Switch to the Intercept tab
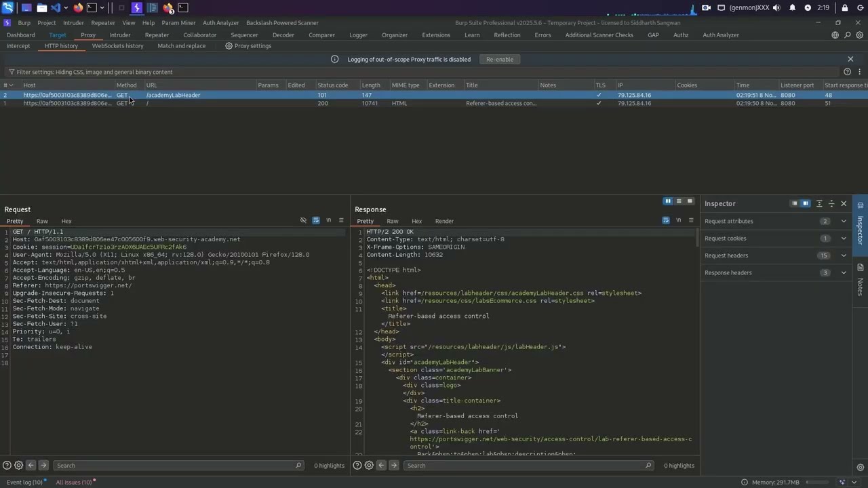Screen dimensions: 868x488 pyautogui.click(x=18, y=46)
